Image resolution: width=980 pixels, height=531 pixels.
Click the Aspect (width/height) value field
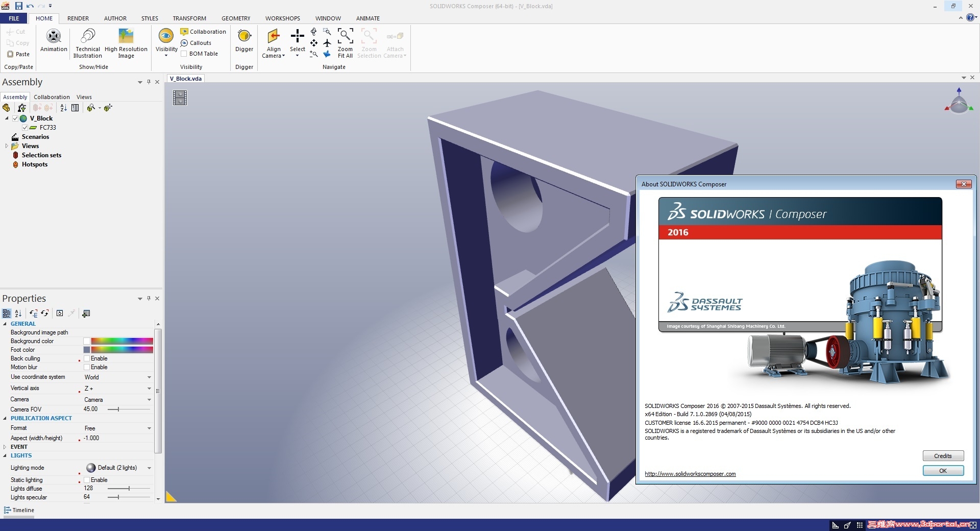pyautogui.click(x=118, y=438)
